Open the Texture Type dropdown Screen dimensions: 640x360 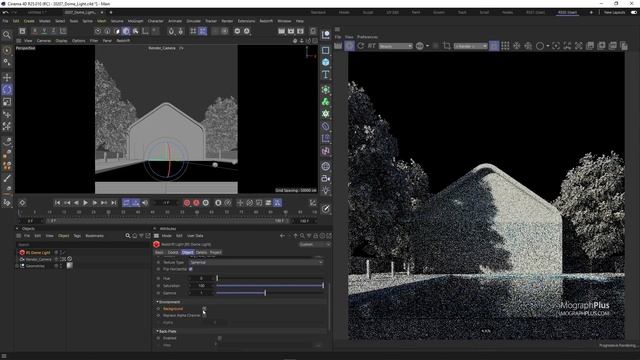256,262
